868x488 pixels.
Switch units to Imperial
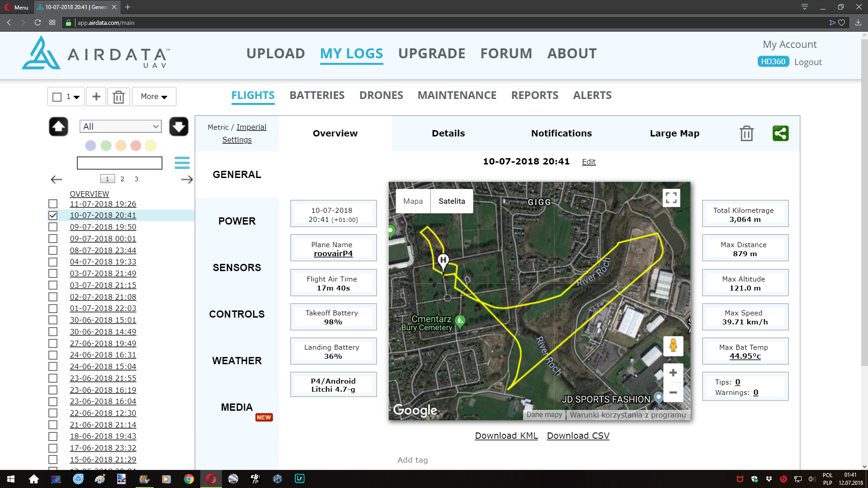pyautogui.click(x=251, y=127)
